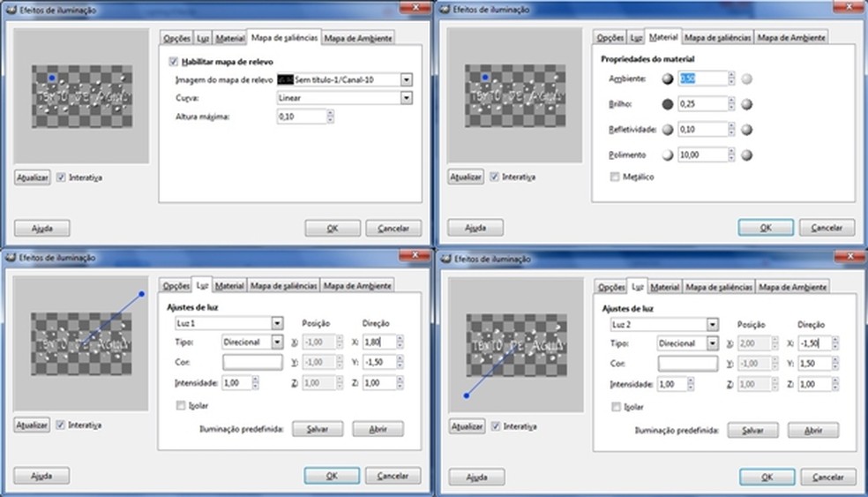Click Ajuda button in Luz 2 window
868x497 pixels.
pos(476,477)
